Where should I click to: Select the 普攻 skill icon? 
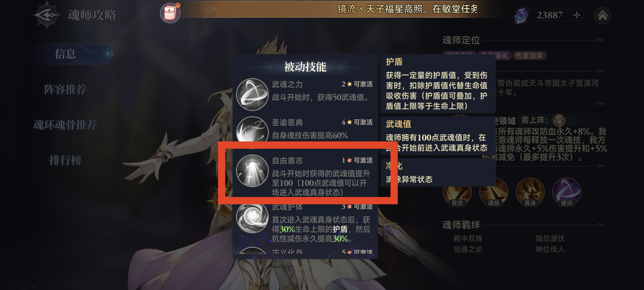tap(457, 192)
